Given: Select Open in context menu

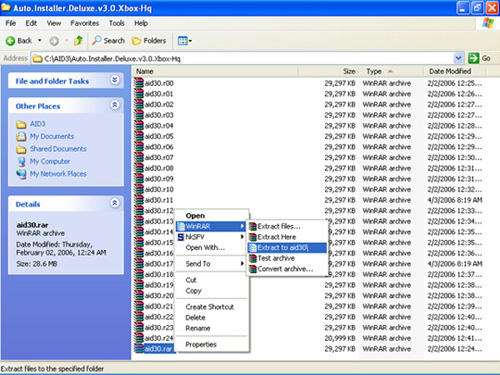Looking at the screenshot, I should coord(212,216).
